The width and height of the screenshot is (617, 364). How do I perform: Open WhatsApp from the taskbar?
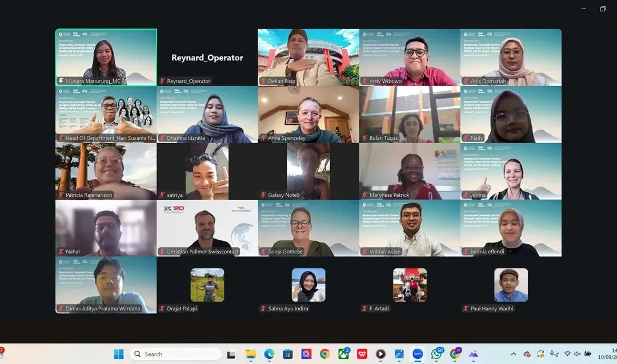(x=436, y=354)
